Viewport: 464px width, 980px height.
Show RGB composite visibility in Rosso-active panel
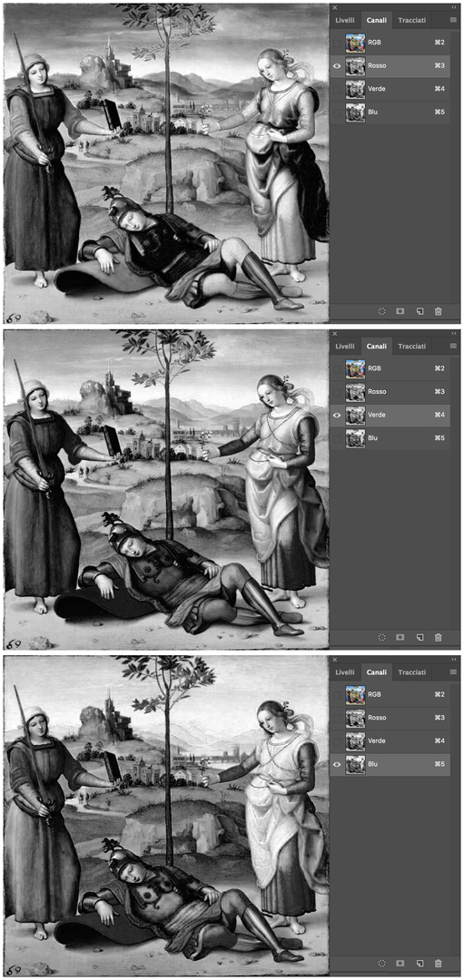338,44
